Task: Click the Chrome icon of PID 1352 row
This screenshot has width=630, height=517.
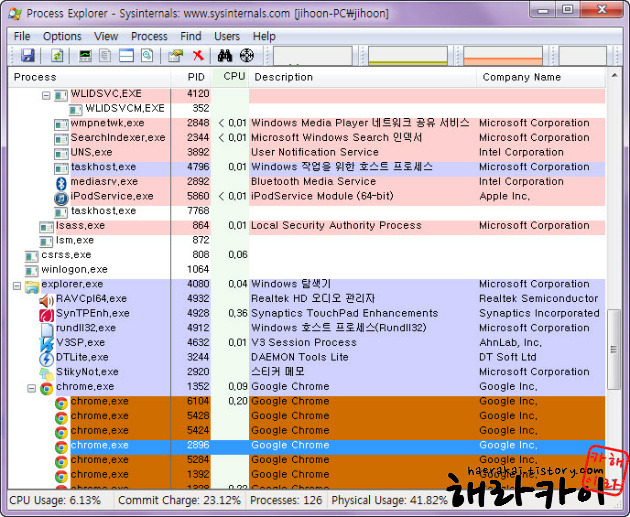Action: [x=47, y=388]
